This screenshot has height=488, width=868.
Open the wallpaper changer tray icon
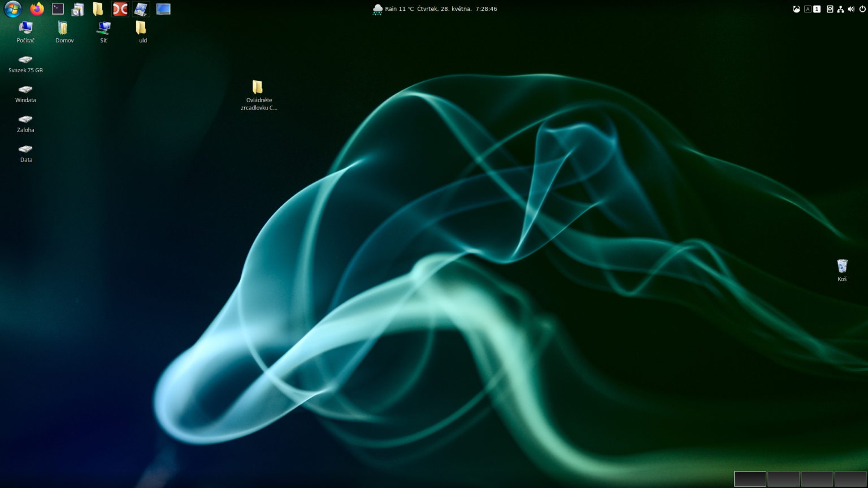(796, 8)
